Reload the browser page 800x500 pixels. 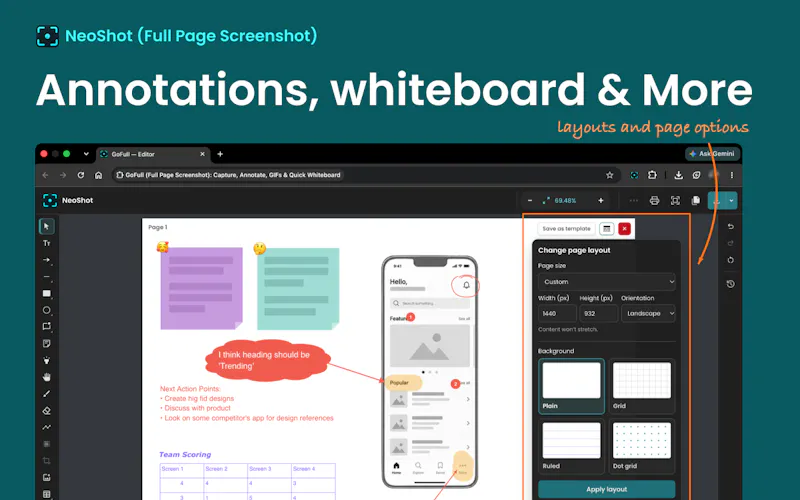pos(81,175)
